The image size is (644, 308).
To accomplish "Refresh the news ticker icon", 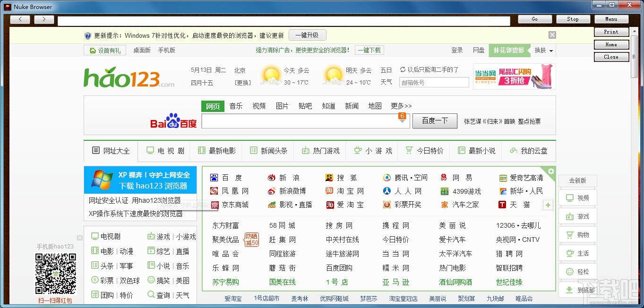I will pyautogui.click(x=403, y=69).
